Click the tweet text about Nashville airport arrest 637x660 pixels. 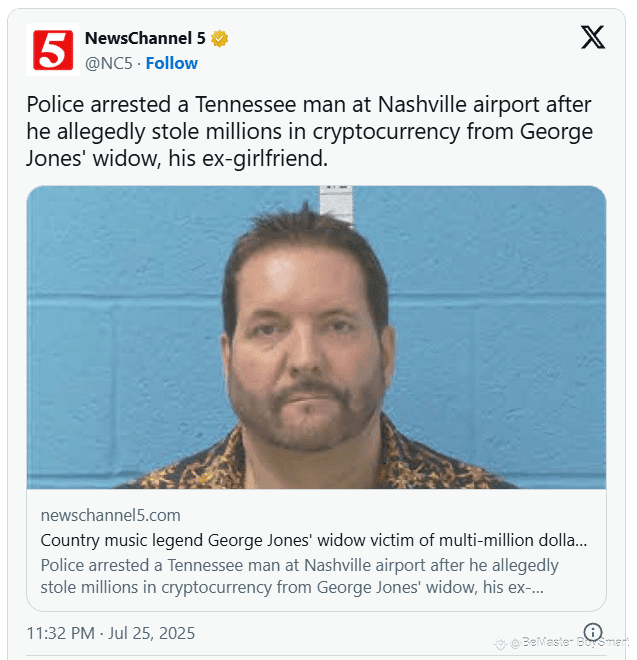(309, 132)
